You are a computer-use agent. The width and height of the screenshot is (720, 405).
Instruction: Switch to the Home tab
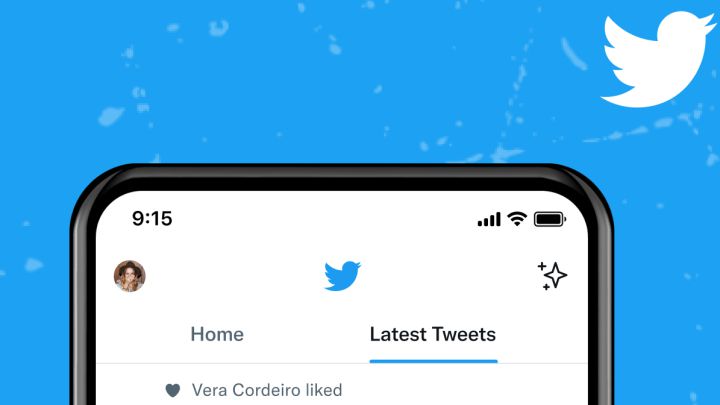217,334
